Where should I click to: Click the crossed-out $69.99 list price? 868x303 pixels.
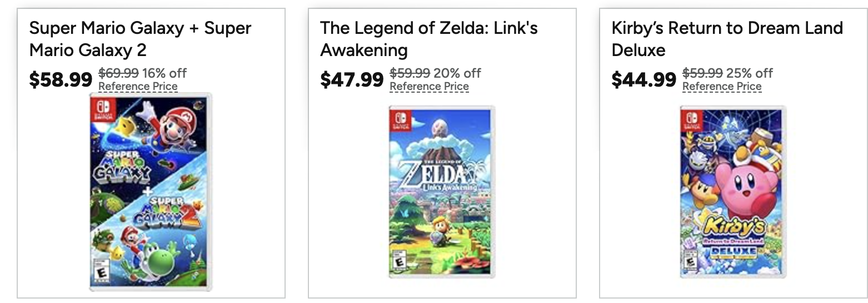pos(118,73)
